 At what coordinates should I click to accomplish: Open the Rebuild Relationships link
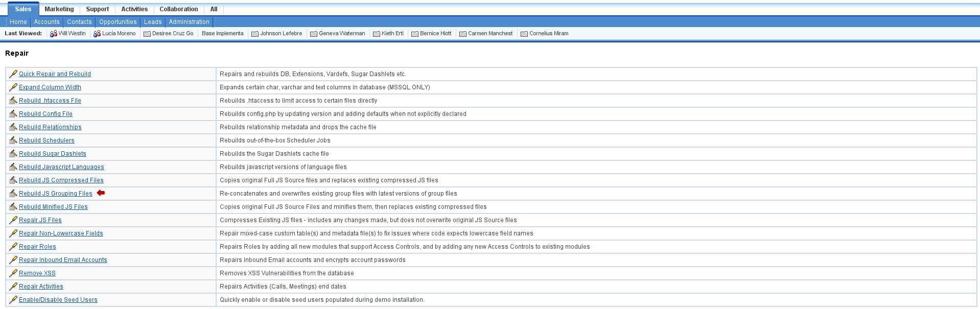coord(50,127)
